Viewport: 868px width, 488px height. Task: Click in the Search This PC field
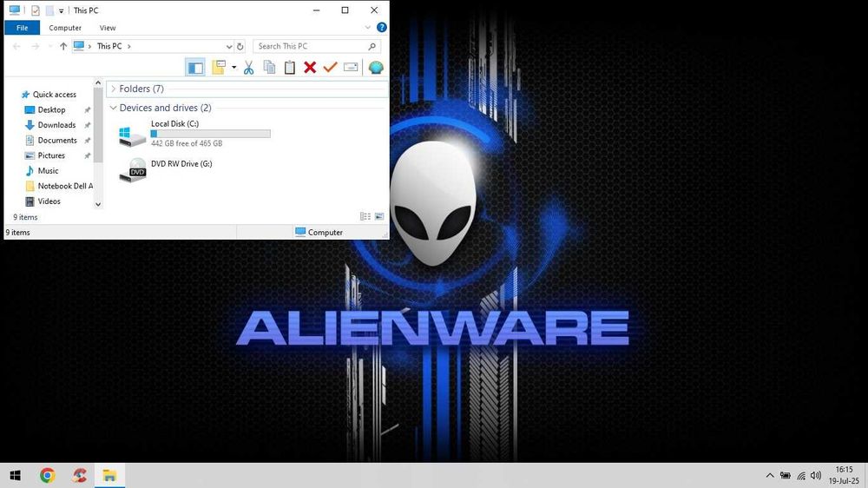(317, 46)
